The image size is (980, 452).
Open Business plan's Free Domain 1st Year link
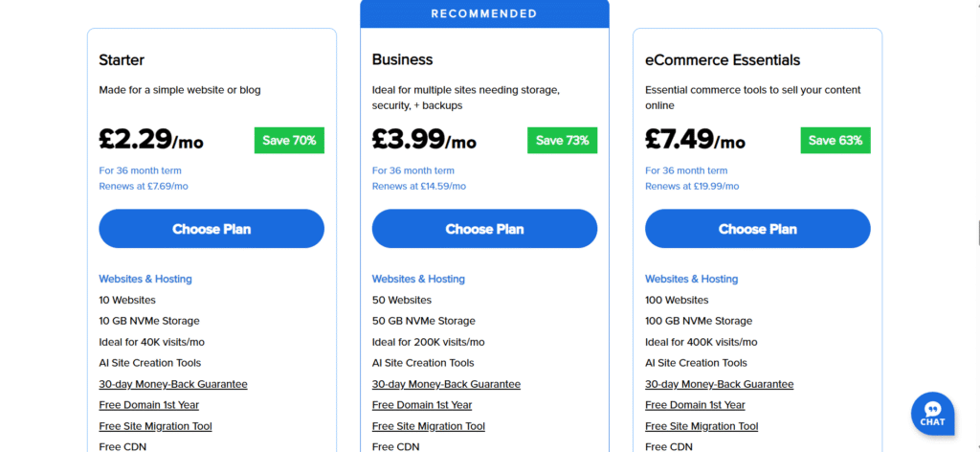pyautogui.click(x=422, y=405)
